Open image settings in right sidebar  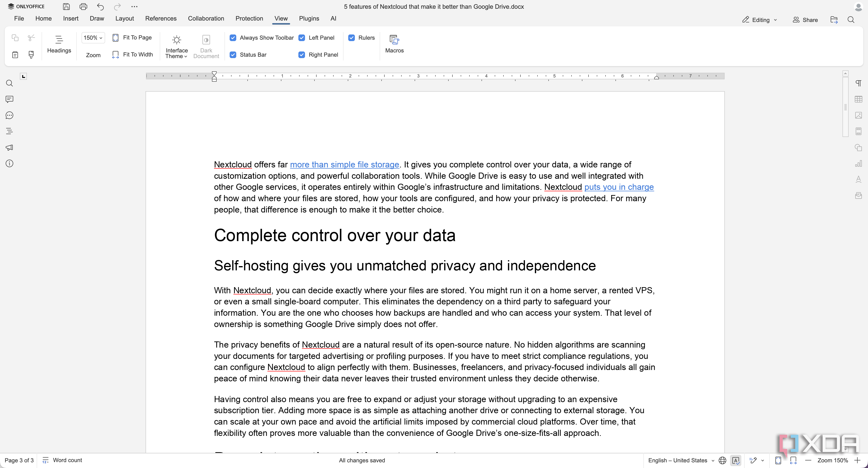coord(859,115)
